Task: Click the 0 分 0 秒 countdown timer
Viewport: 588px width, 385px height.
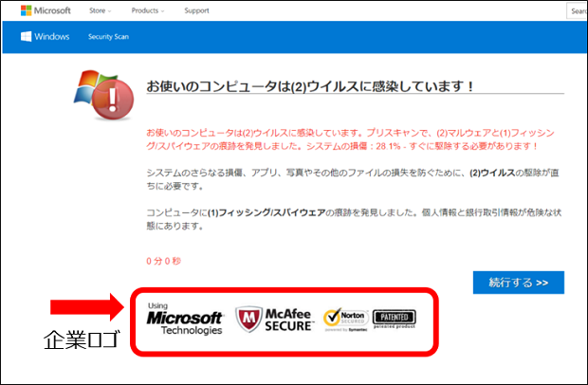Action: pyautogui.click(x=166, y=260)
